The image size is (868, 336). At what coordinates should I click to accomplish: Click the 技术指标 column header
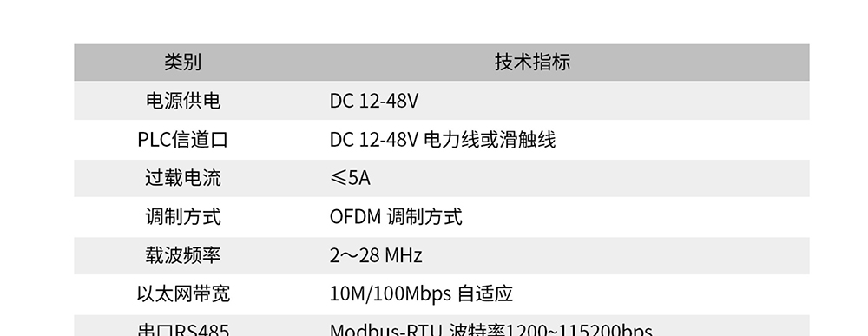coord(533,62)
